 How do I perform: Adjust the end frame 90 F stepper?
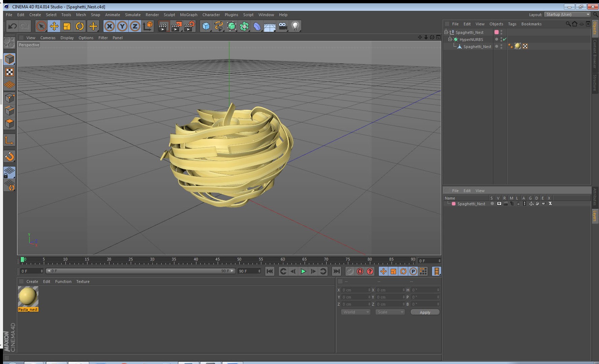pos(259,271)
